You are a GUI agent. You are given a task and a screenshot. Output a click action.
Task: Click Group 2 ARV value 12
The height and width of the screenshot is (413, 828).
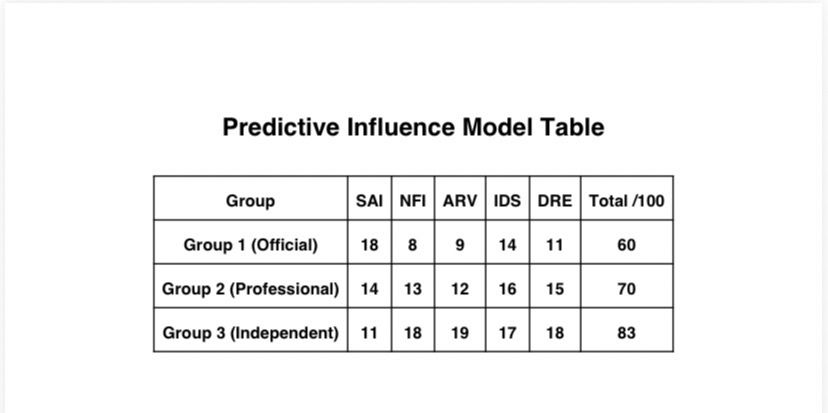(460, 289)
